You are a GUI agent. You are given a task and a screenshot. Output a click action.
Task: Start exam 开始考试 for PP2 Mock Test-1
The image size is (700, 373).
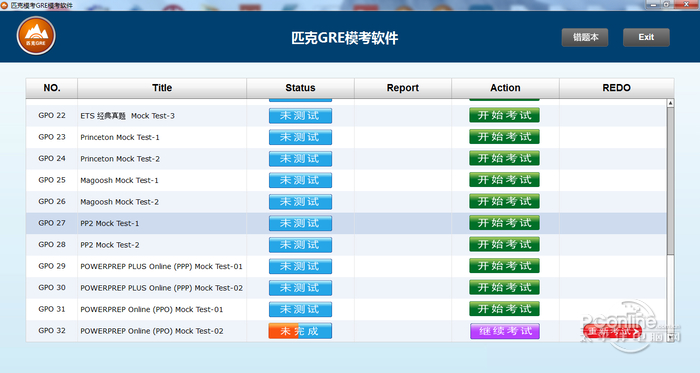[504, 223]
